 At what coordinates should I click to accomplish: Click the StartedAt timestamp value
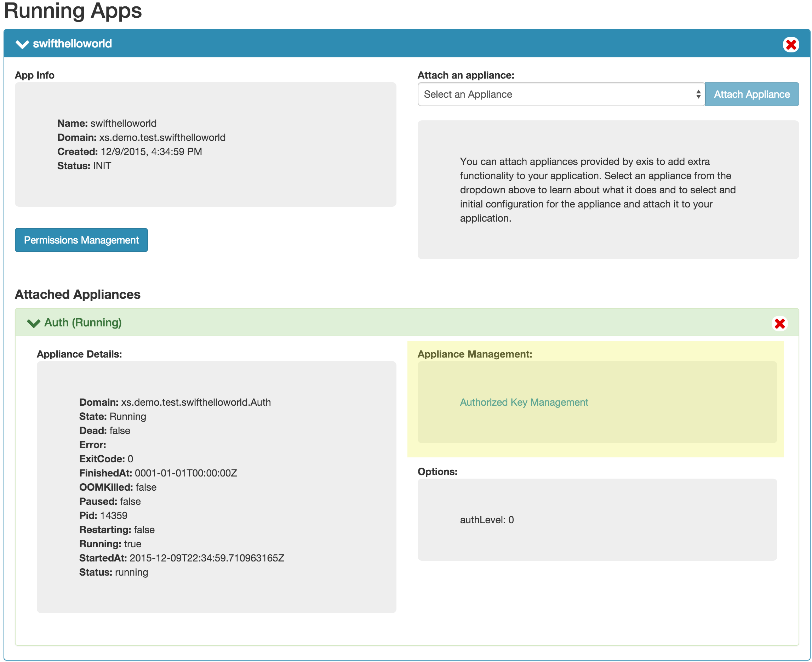pyautogui.click(x=207, y=558)
